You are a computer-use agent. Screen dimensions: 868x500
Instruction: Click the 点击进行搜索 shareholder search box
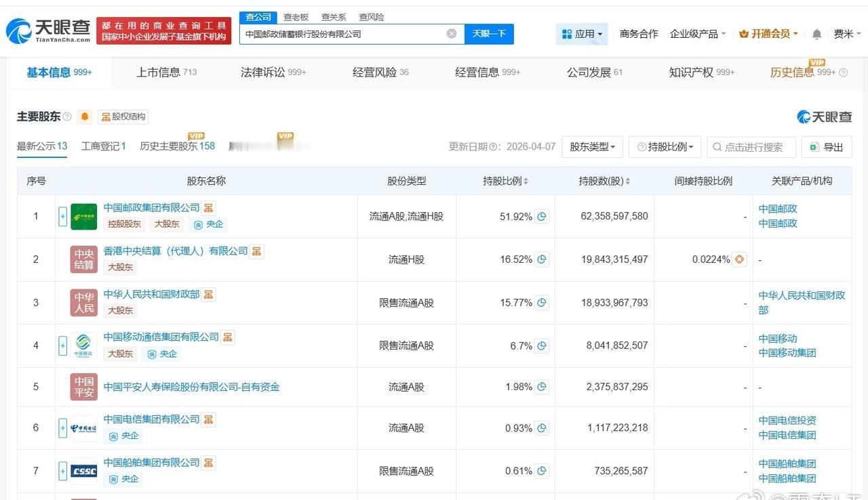751,147
